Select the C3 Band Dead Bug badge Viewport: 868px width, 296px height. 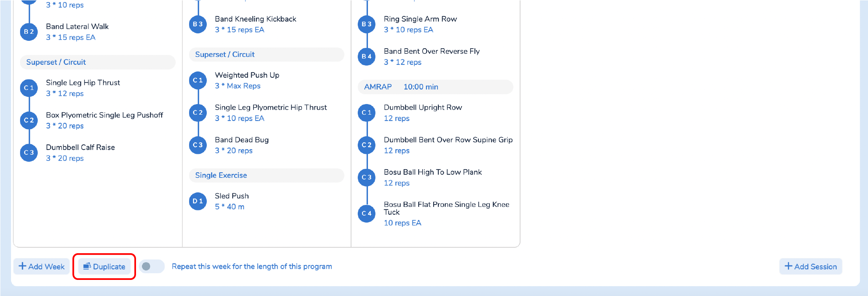[x=198, y=145]
